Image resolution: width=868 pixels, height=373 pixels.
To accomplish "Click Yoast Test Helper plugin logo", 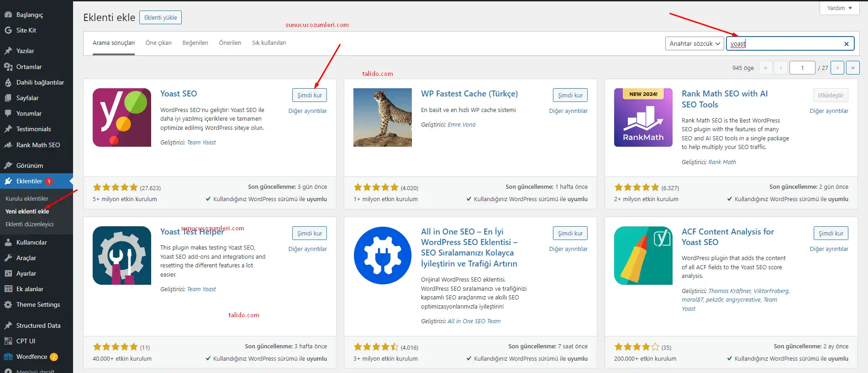I will pyautogui.click(x=122, y=256).
